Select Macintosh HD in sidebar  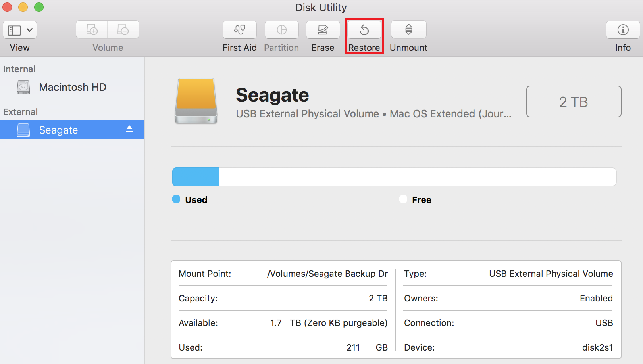point(72,87)
